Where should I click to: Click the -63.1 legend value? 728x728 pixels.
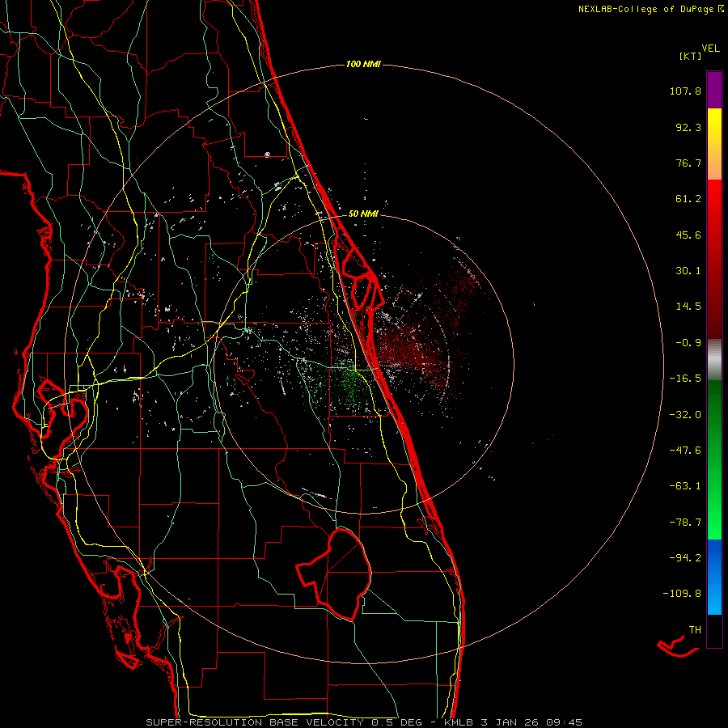pos(685,486)
